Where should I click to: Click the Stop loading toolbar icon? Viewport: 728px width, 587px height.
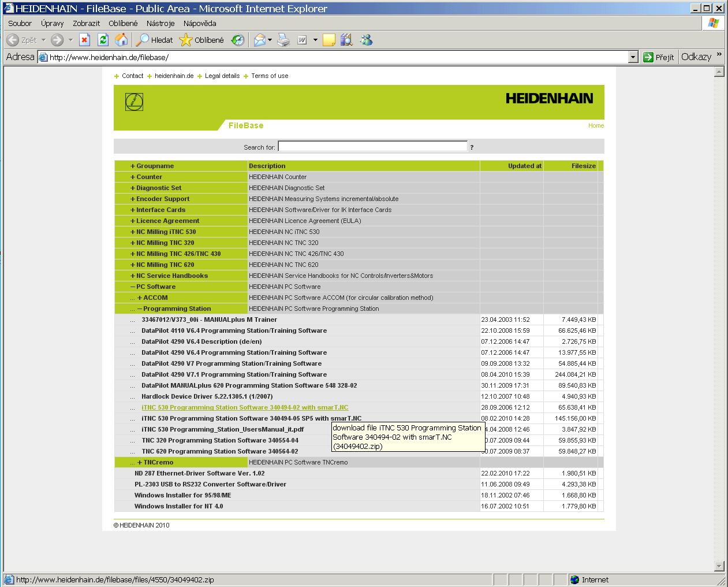click(x=85, y=40)
